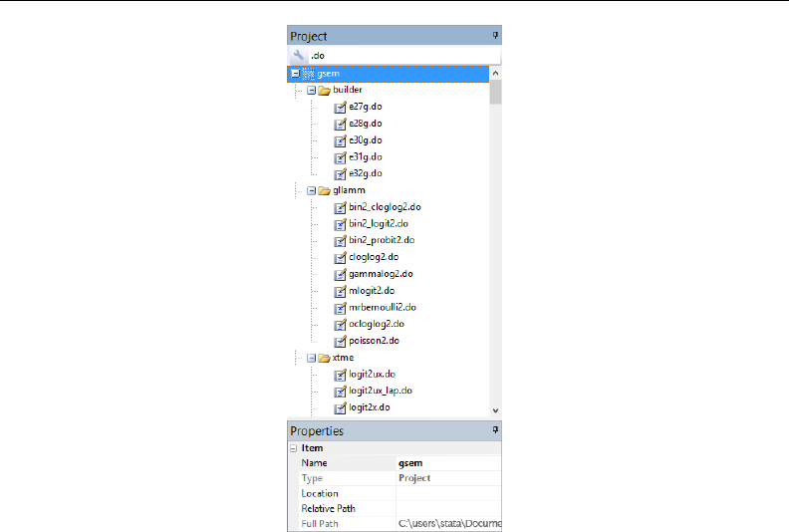789x532 pixels.
Task: Click the poisson2.do file icon
Action: point(340,342)
